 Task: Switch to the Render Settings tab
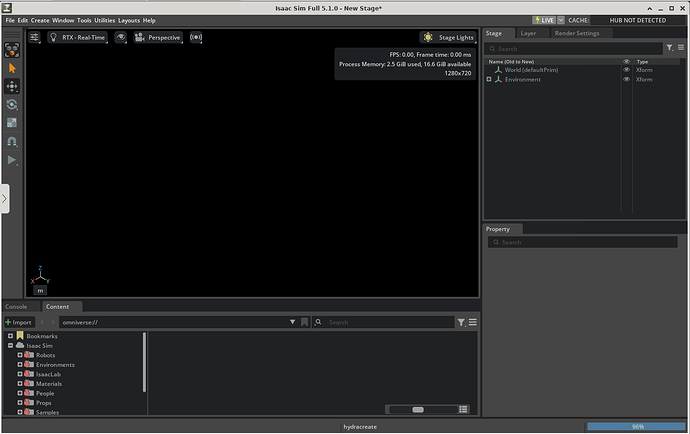coord(577,33)
